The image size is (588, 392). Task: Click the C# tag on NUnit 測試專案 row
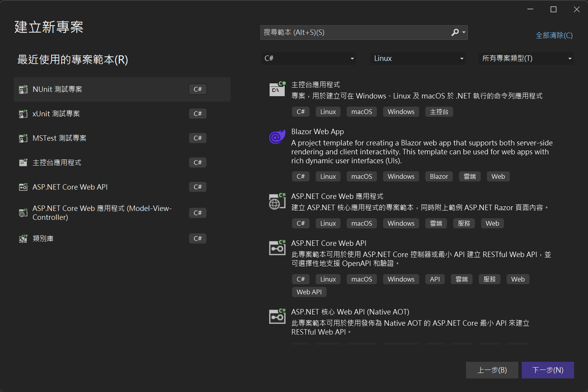point(198,90)
